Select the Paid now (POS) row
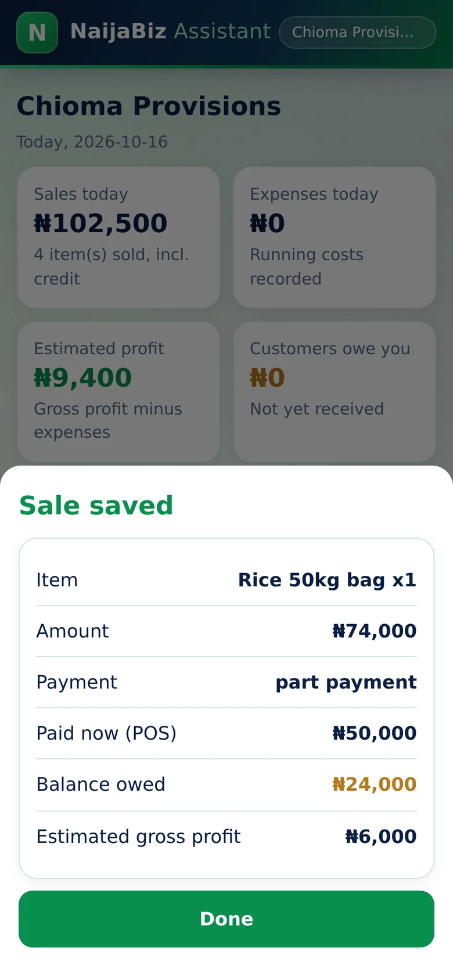 coord(227,733)
